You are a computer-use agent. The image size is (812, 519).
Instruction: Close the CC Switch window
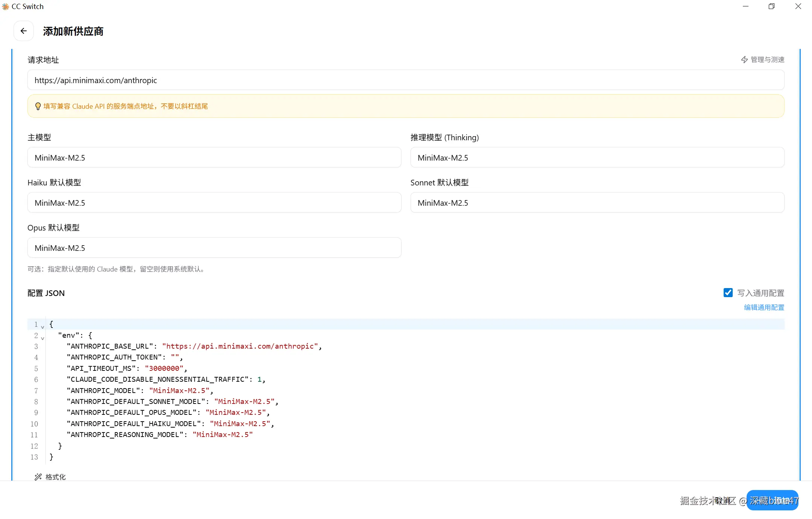tap(798, 6)
